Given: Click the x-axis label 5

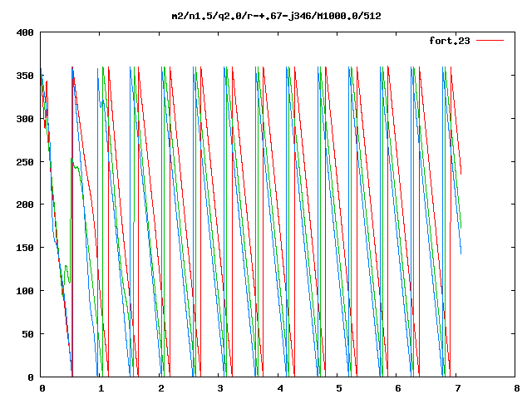Looking at the screenshot, I should (339, 388).
